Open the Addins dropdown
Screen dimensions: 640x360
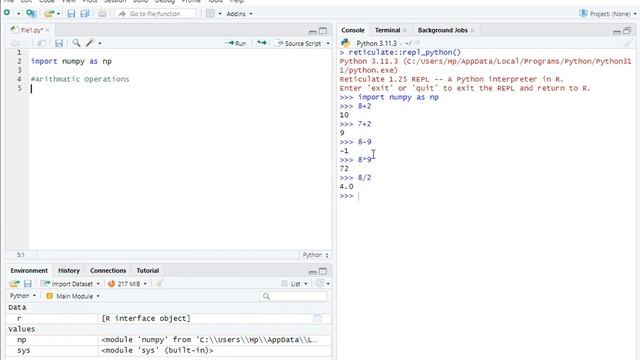[x=239, y=13]
